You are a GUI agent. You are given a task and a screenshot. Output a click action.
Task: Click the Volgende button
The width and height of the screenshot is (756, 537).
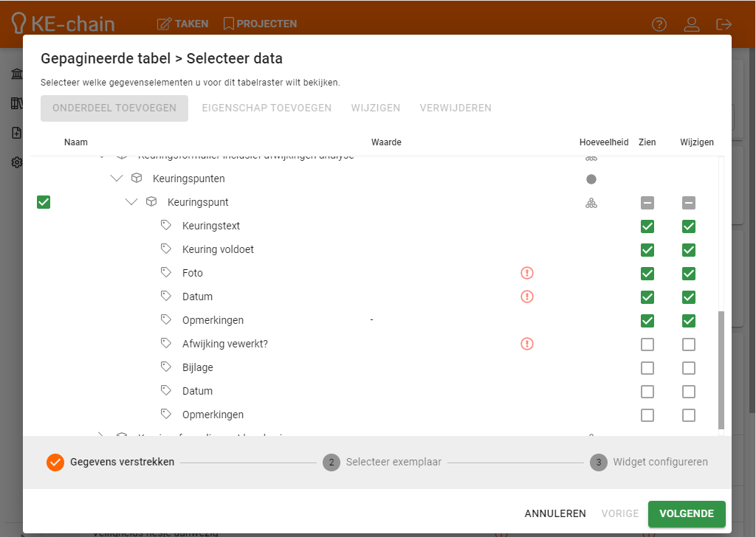(x=686, y=513)
